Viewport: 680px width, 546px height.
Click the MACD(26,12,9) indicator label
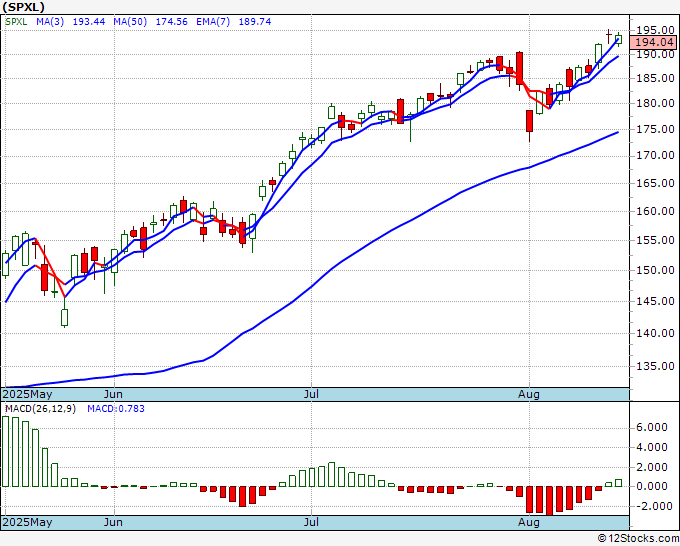40,409
